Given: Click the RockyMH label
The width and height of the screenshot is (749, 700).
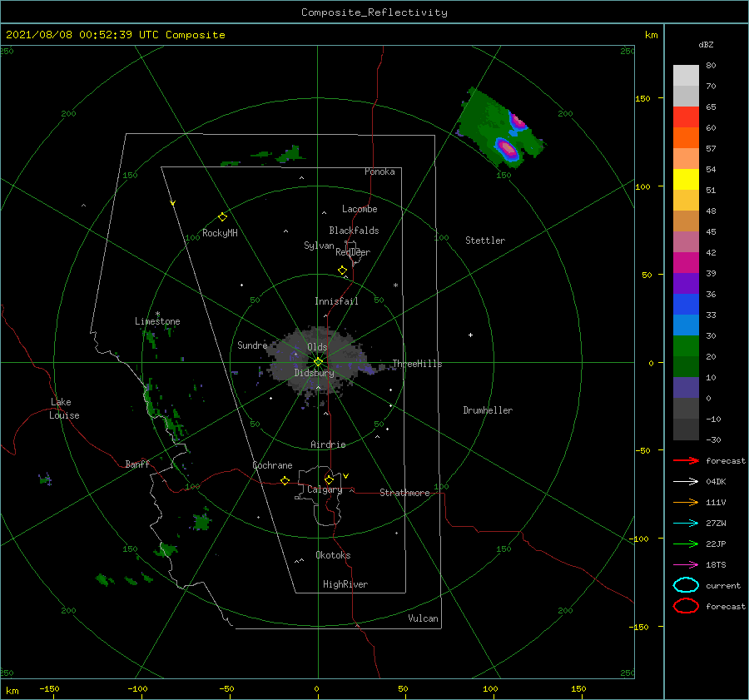Looking at the screenshot, I should tap(220, 233).
